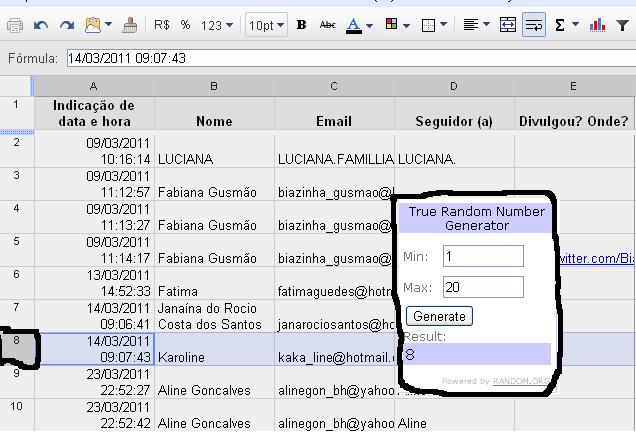Click the background color grid icon
The width and height of the screenshot is (636, 432).
coord(391,24)
